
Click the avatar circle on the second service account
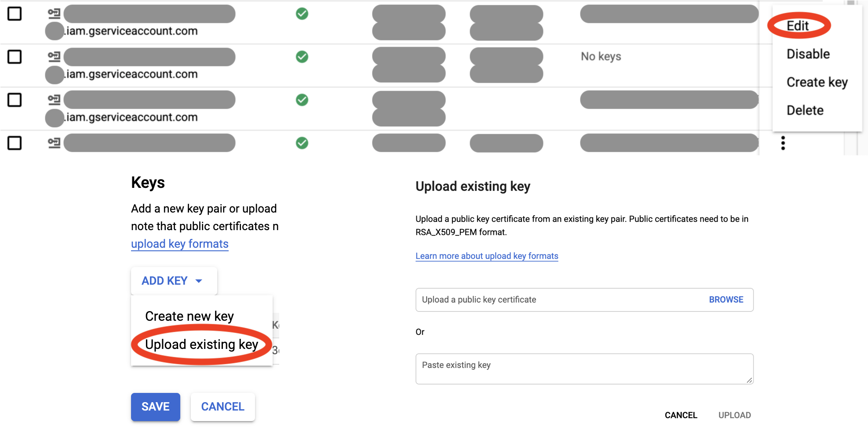[54, 74]
